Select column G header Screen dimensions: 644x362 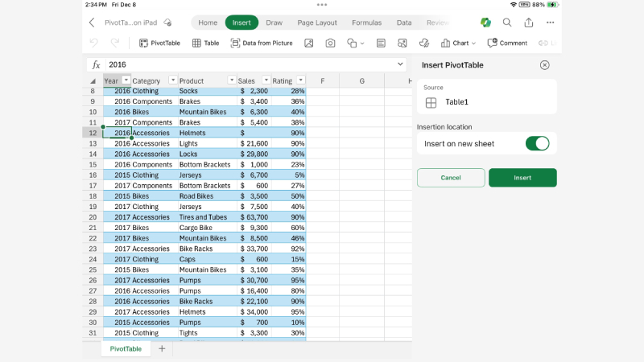361,81
